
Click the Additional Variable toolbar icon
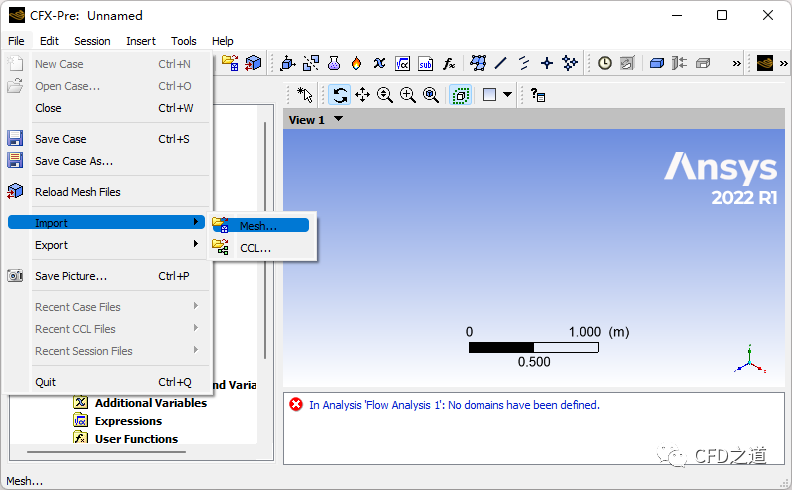(379, 63)
